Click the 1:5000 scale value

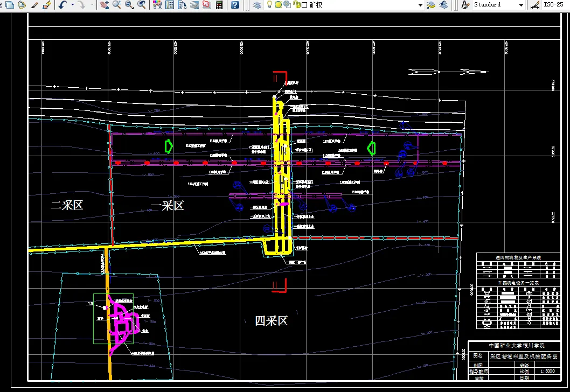point(547,371)
